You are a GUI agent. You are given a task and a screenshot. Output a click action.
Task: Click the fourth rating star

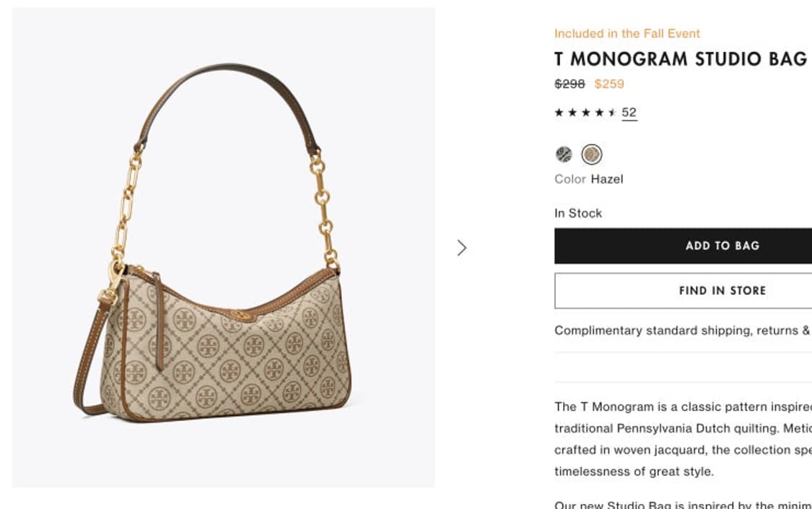coord(599,113)
